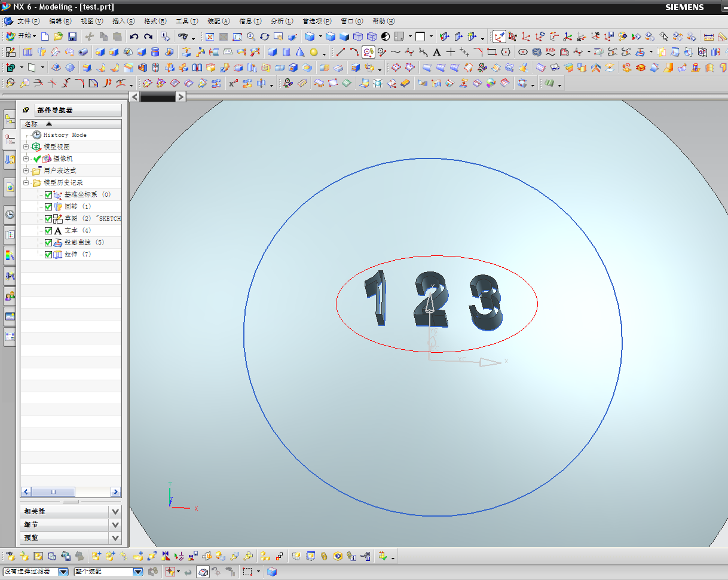The width and height of the screenshot is (728, 580).
Task: Select the Text curve tool (A icon)
Action: coord(437,52)
